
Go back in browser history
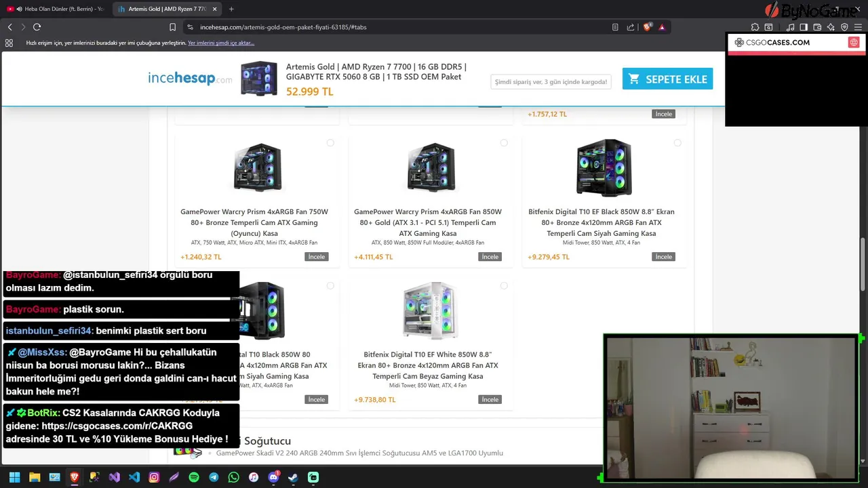pyautogui.click(x=9, y=27)
